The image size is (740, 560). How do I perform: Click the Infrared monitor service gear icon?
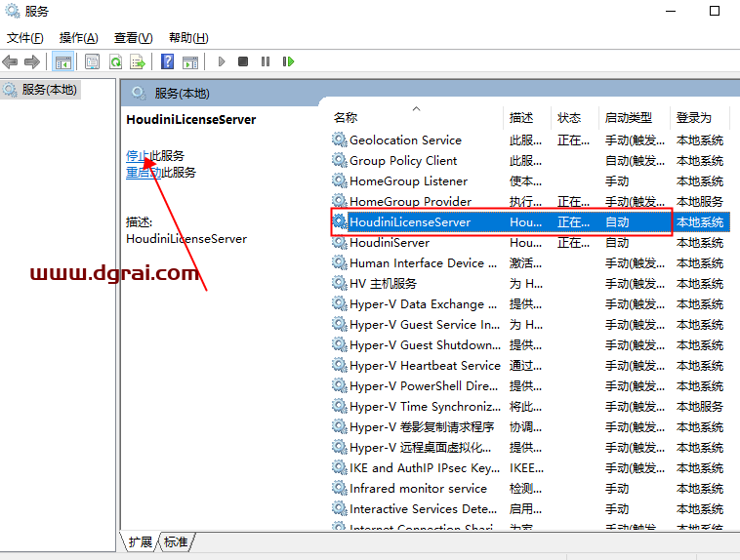[340, 488]
